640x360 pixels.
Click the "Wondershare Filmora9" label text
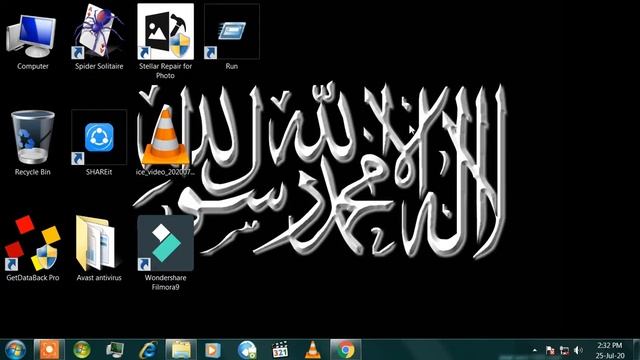click(x=165, y=282)
